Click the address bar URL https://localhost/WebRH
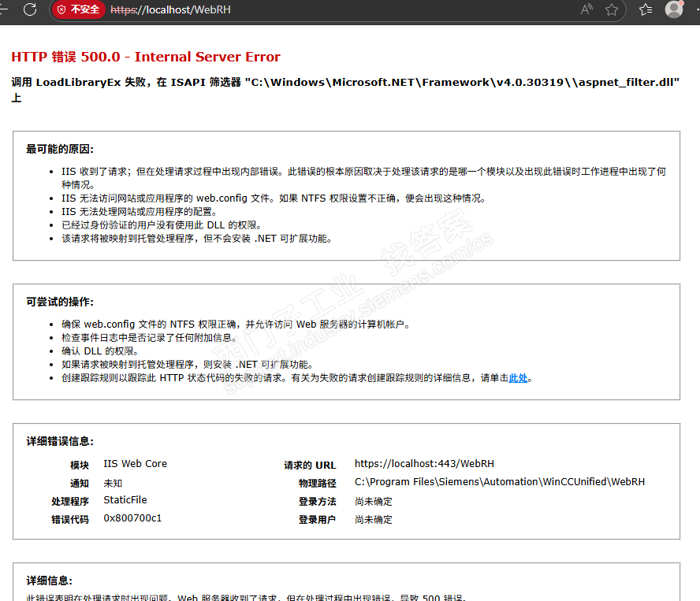The image size is (700, 601). coord(170,9)
